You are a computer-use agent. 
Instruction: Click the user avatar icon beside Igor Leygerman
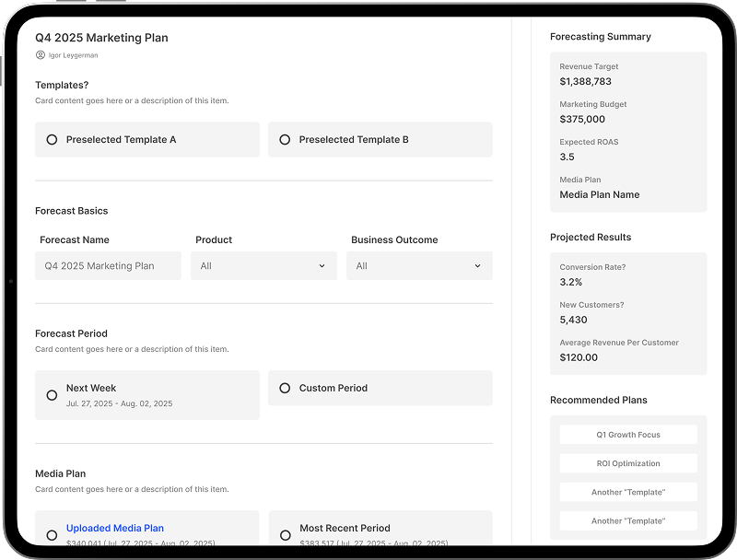pos(41,55)
